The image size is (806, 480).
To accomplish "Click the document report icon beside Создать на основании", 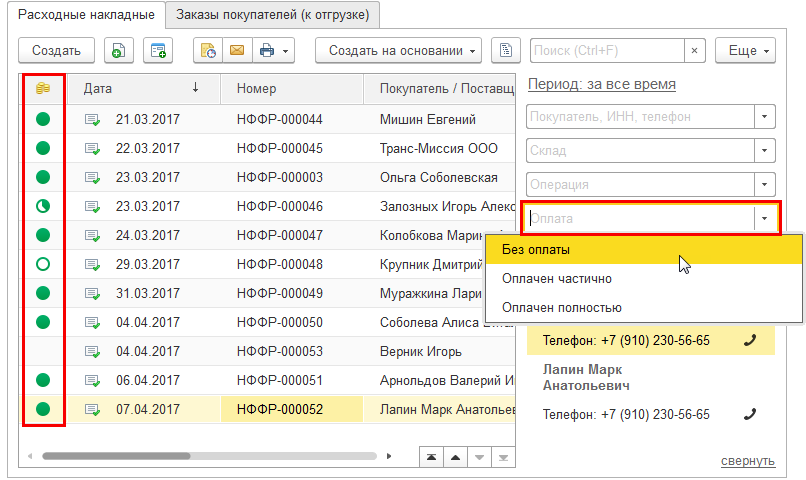I will pyautogui.click(x=508, y=50).
